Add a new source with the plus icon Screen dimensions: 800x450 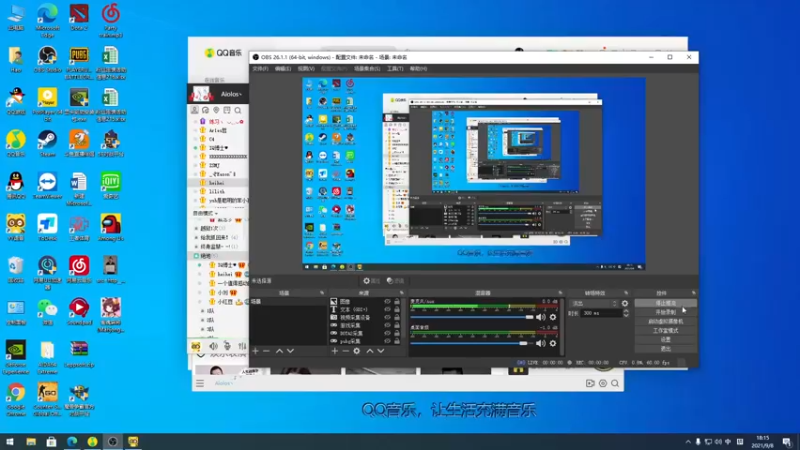335,351
